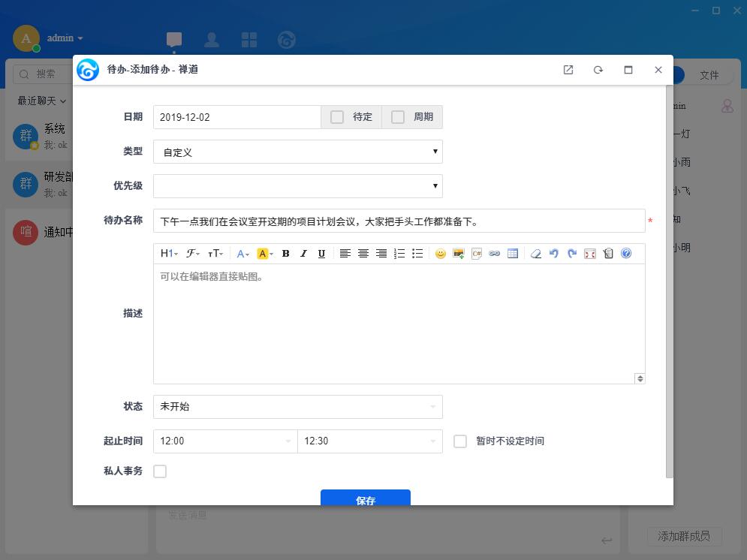Screen dimensions: 747x560
Task: Click the 保存 save button
Action: tap(365, 498)
